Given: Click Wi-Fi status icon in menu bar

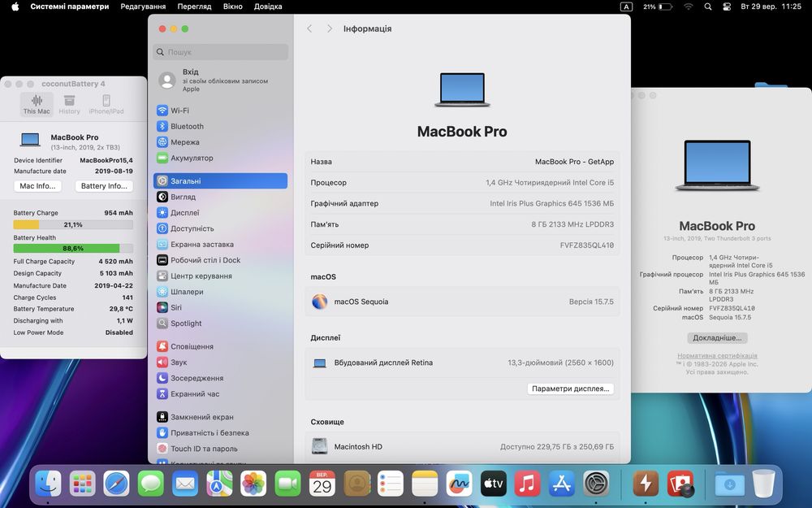Looking at the screenshot, I should [x=689, y=7].
